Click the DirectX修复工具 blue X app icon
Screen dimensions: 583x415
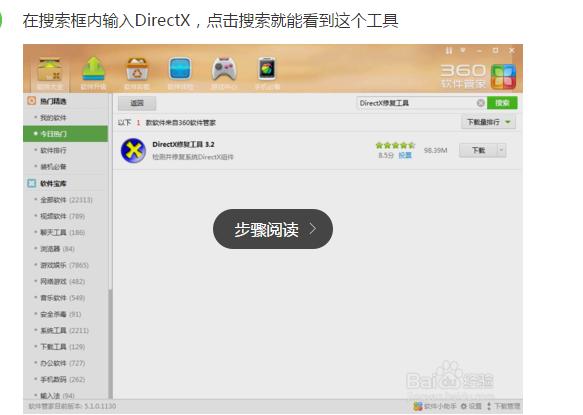(133, 151)
